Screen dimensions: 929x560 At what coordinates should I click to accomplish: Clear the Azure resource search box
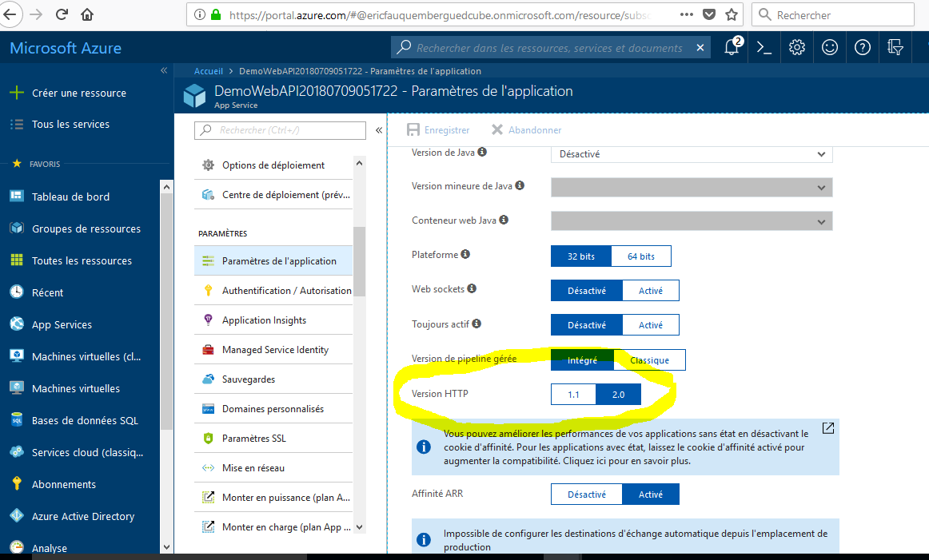[x=700, y=48]
